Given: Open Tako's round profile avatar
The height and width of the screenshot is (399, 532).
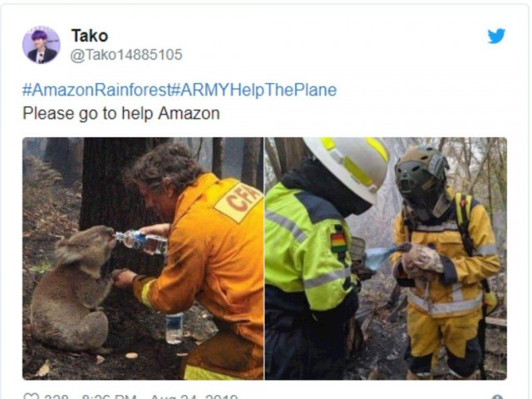Looking at the screenshot, I should point(42,45).
